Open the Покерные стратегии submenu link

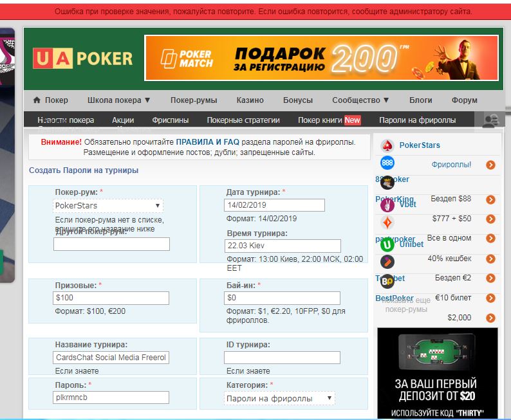tap(243, 120)
